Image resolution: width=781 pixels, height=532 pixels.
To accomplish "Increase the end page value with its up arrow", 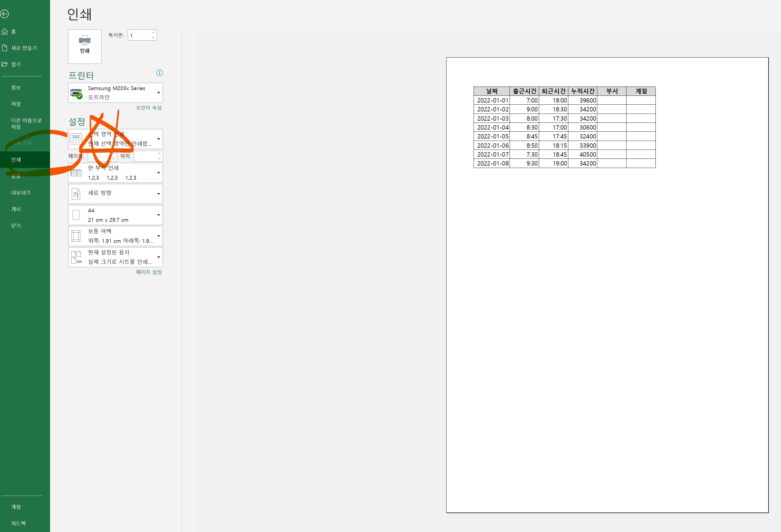I will [x=159, y=154].
